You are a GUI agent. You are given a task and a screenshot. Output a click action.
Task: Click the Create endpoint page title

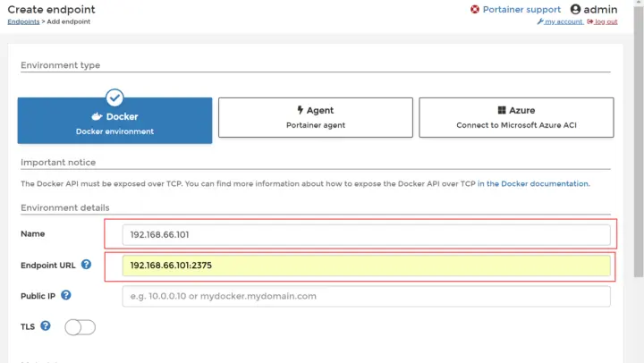click(51, 10)
